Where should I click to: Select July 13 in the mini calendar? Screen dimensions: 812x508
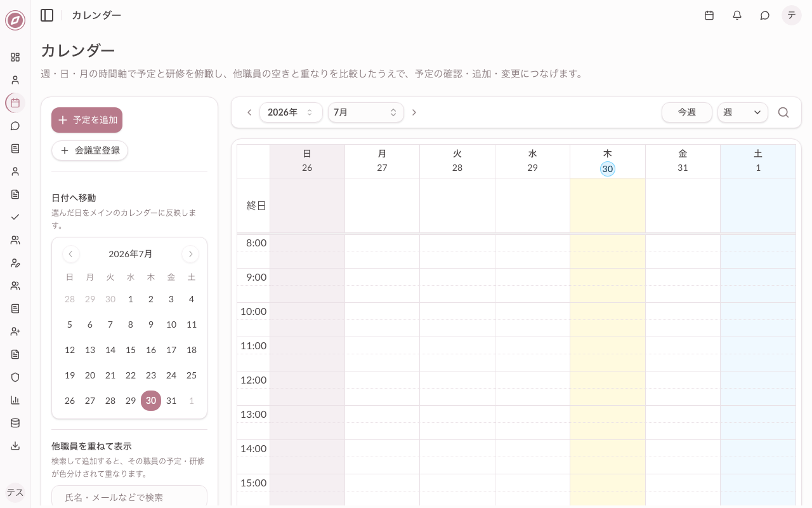tap(90, 350)
